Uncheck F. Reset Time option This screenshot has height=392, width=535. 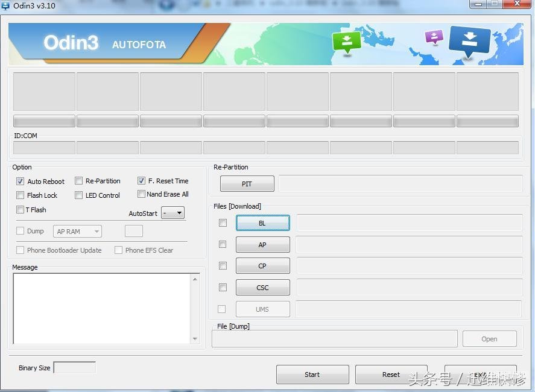141,180
